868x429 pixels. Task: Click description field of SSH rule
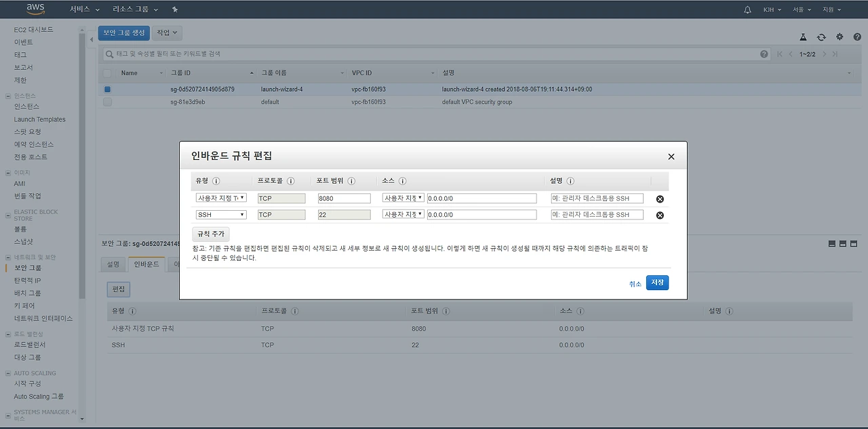597,214
